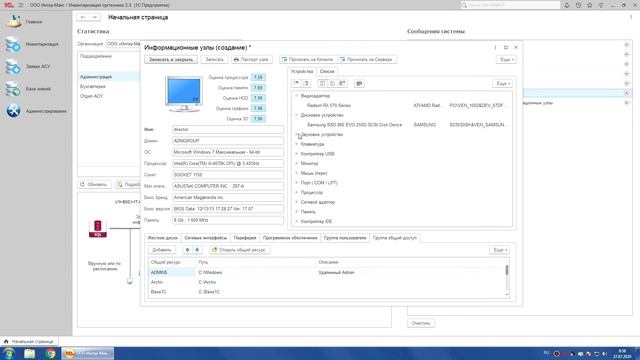Screen dimensions: 640x360
Task: Expand the Монитор tree node
Action: pyautogui.click(x=297, y=163)
